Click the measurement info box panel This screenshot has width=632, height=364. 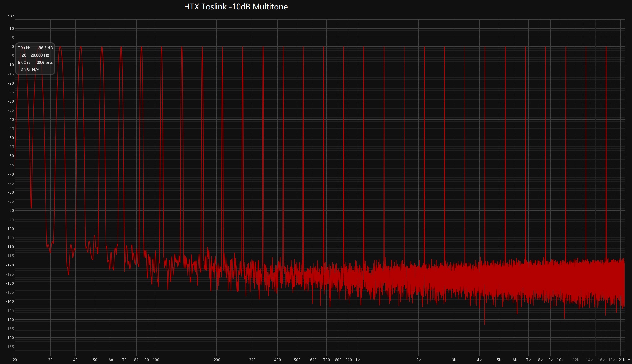coord(35,59)
